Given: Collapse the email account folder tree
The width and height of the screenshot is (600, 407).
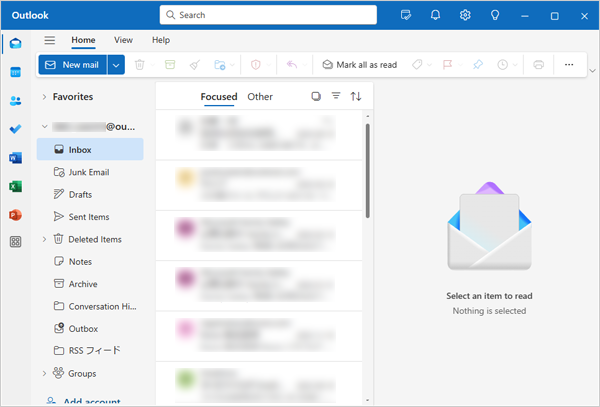Looking at the screenshot, I should point(44,127).
